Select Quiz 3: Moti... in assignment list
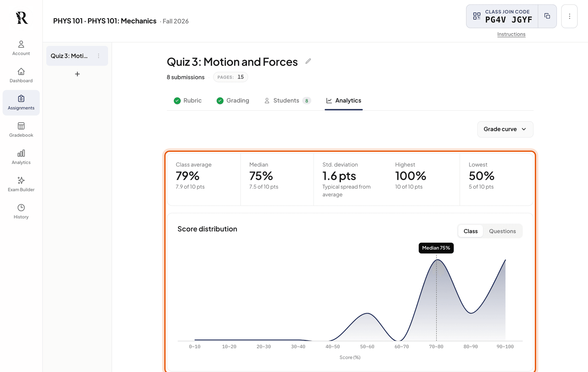Image resolution: width=588 pixels, height=372 pixels. tap(77, 56)
